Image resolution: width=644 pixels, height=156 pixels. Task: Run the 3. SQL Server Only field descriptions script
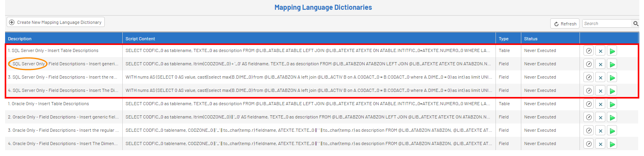tap(612, 77)
